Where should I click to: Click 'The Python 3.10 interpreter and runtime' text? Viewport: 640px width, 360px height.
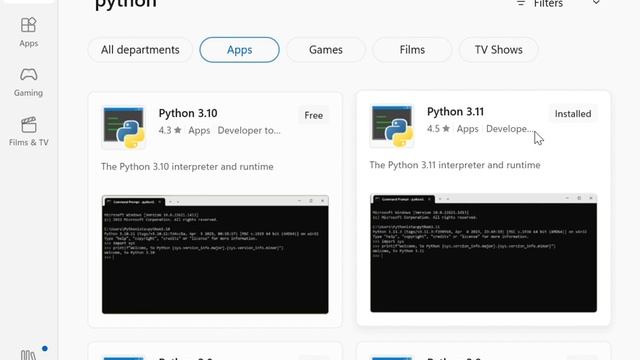coord(187,167)
